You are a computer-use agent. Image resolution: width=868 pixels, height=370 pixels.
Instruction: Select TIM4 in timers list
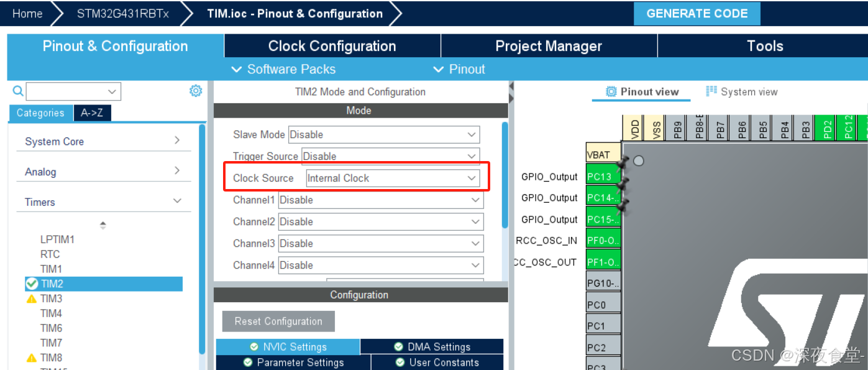[51, 313]
